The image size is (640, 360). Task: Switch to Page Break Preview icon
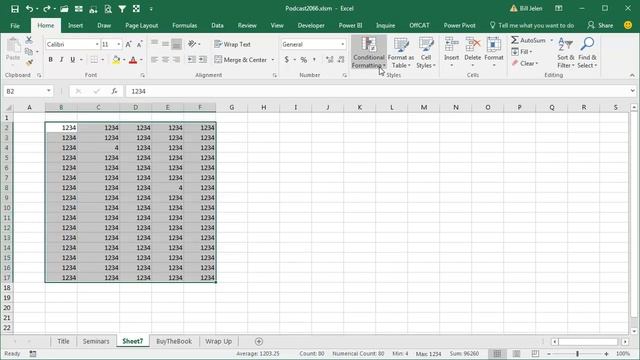[535, 353]
